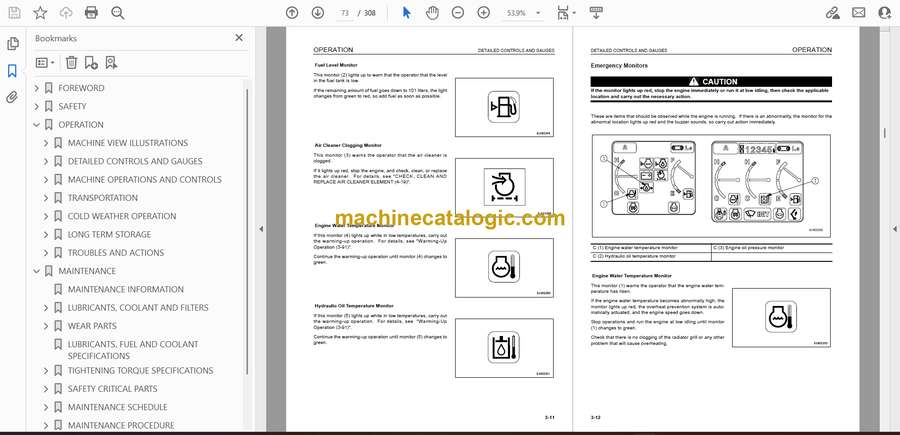Open the fit page options tool
The width and height of the screenshot is (900, 435).
click(x=566, y=13)
